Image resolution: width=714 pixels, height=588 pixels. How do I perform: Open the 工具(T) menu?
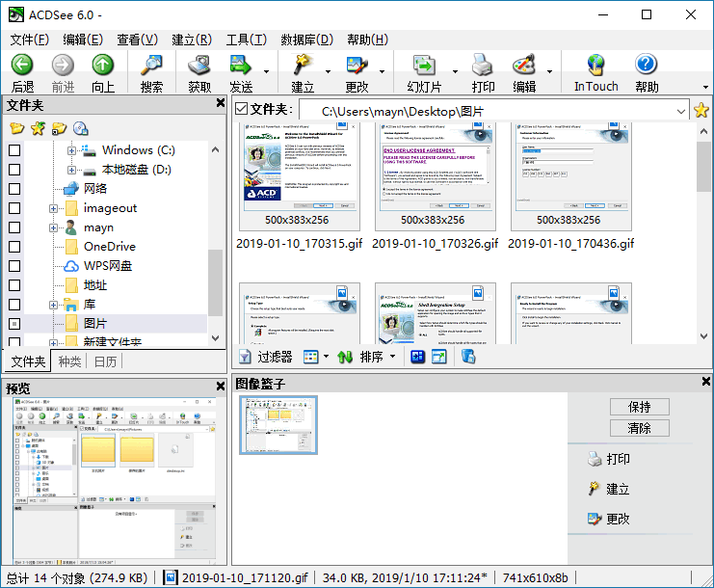246,40
